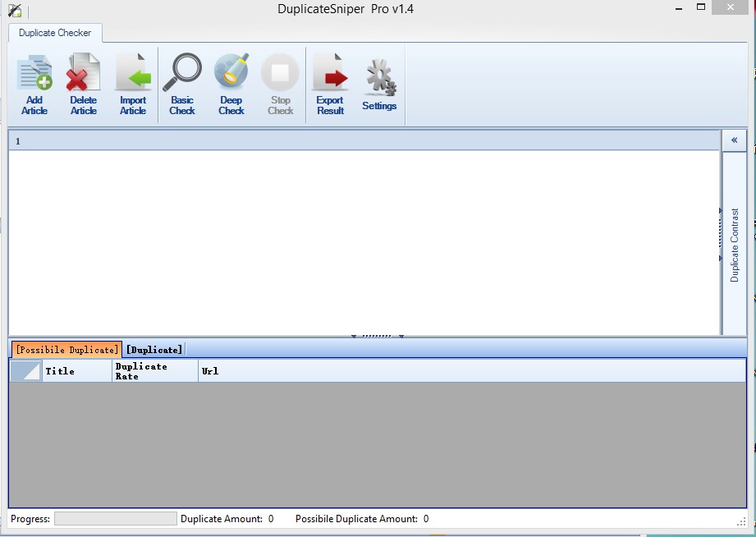The height and width of the screenshot is (537, 756).
Task: Expand the side panel with the double-chevron
Action: click(734, 140)
